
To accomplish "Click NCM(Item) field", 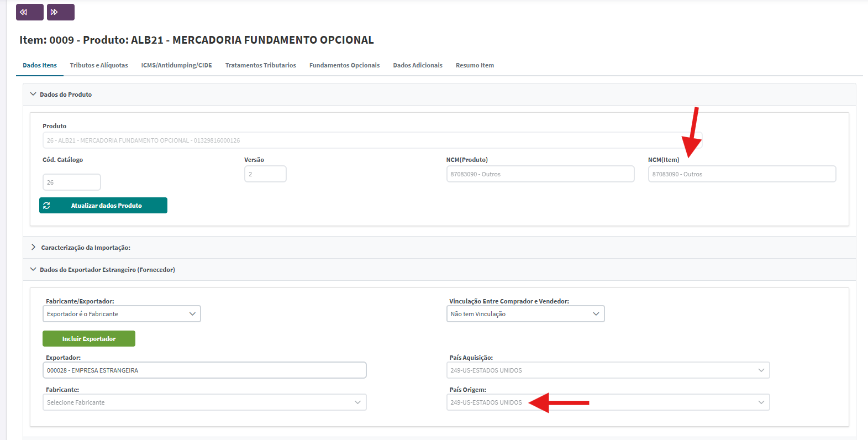I will [x=742, y=174].
